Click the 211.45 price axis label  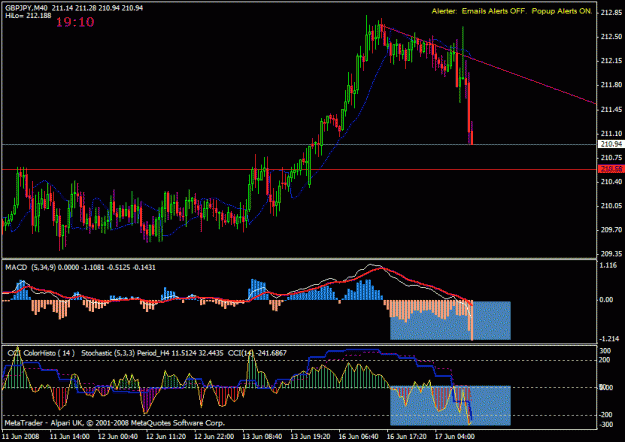pyautogui.click(x=611, y=110)
